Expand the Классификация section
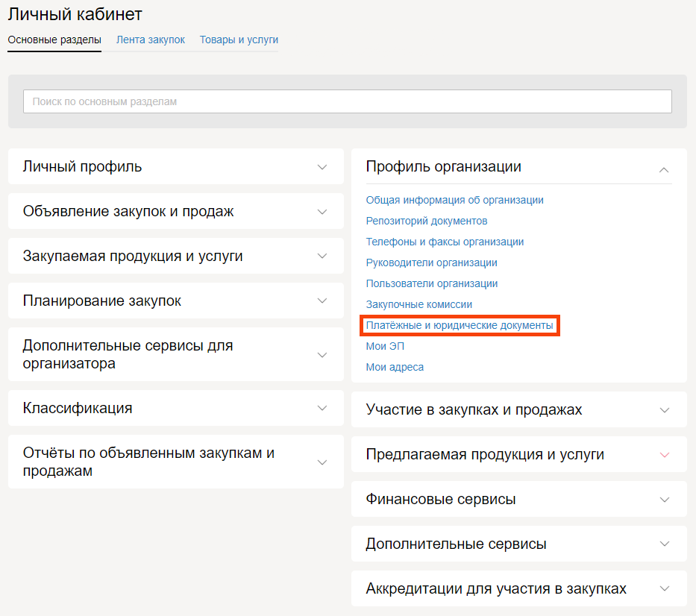This screenshot has height=616, width=696. 322,409
